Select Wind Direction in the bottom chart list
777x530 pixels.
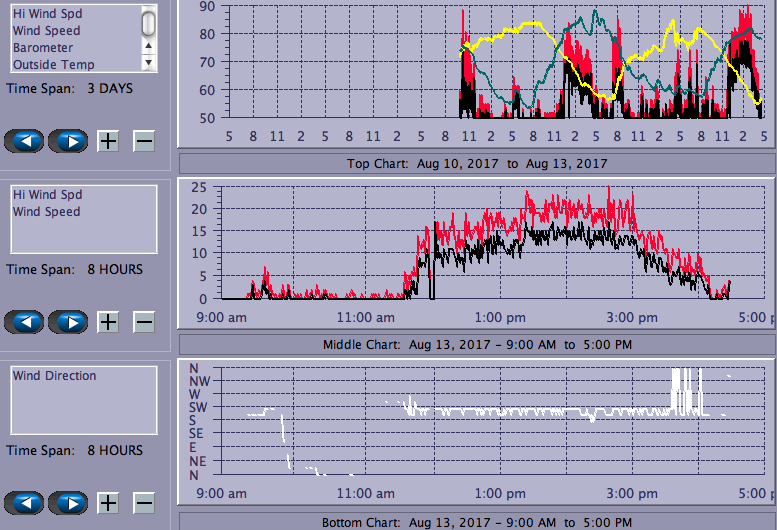click(54, 376)
